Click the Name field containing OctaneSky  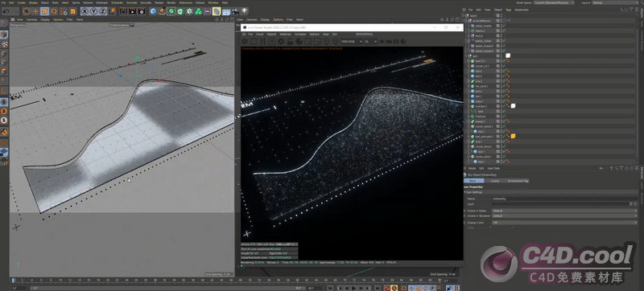pos(565,199)
